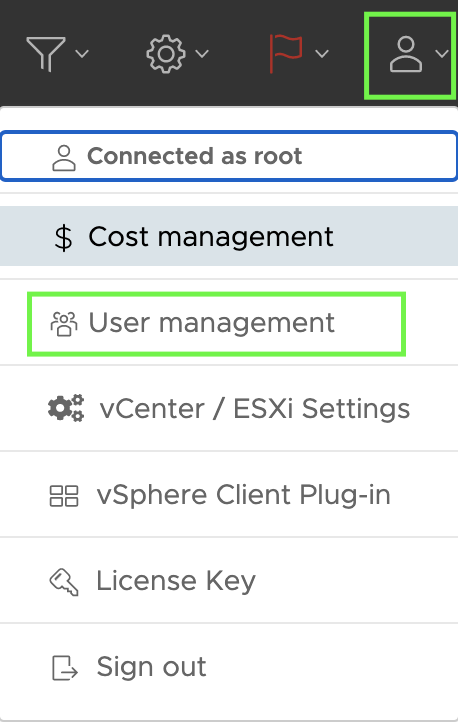
Task: Click the red flag icon
Action: [x=286, y=53]
